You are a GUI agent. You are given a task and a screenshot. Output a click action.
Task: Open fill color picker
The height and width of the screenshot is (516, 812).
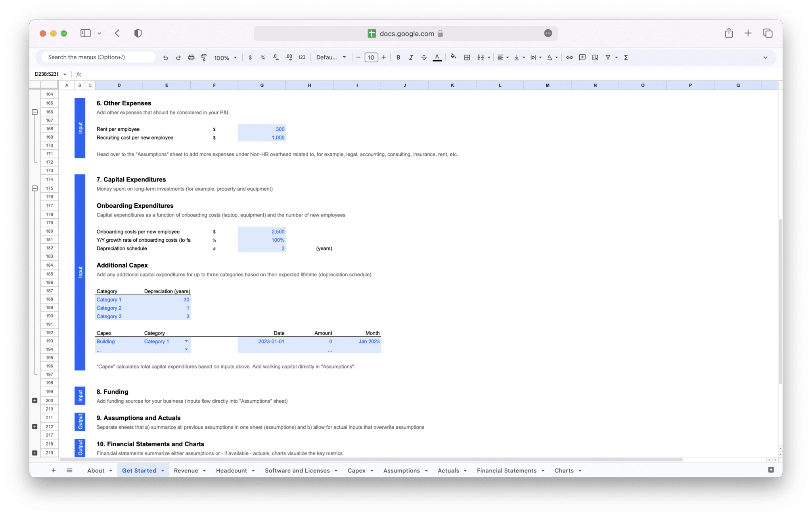[x=453, y=57]
